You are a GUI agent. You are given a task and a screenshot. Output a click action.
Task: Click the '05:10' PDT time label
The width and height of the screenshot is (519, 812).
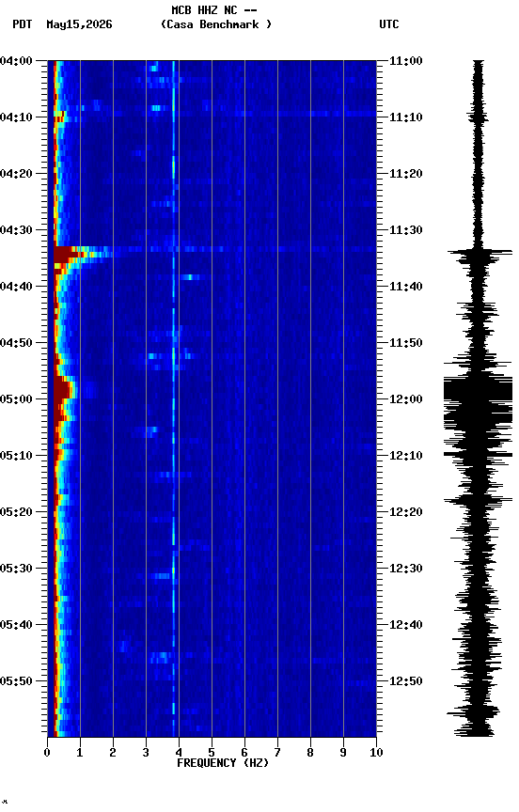tap(16, 456)
